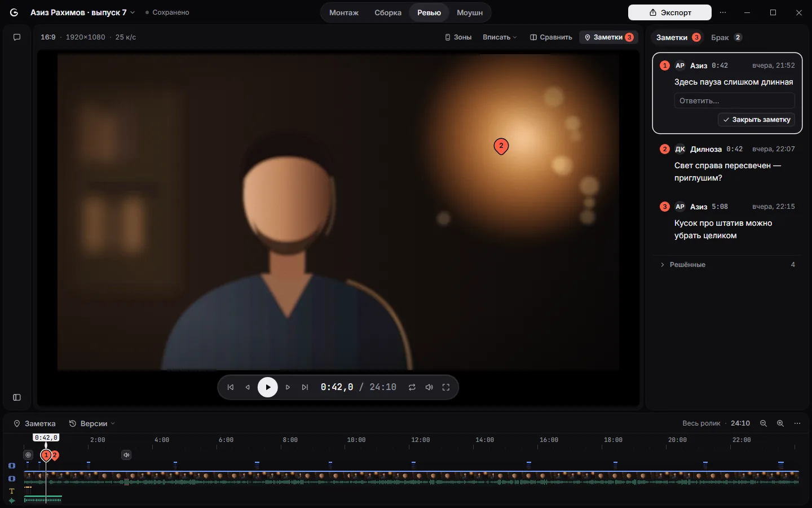812x508 pixels.
Task: Open the Вписать fit dropdown
Action: click(500, 37)
